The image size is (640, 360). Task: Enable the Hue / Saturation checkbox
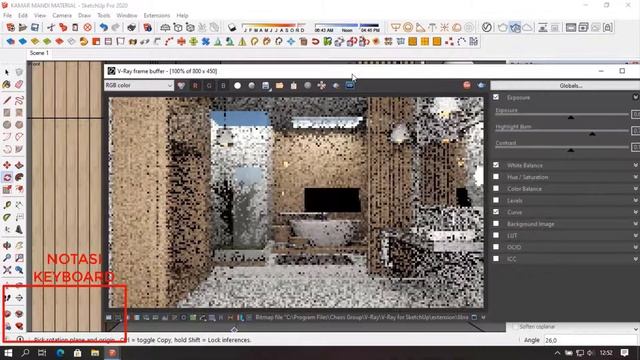496,177
